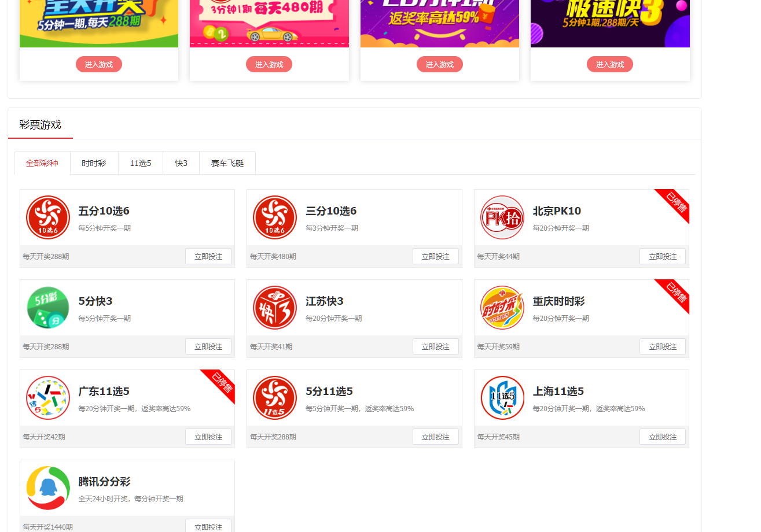The image size is (761, 532).
Task: Click the 5分11选5 red icon
Action: pos(275,397)
